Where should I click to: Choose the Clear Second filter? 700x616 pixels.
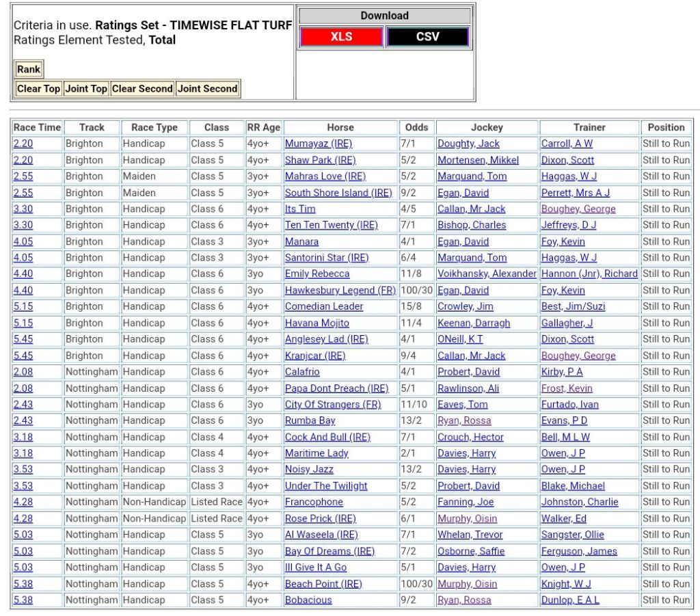pyautogui.click(x=142, y=89)
